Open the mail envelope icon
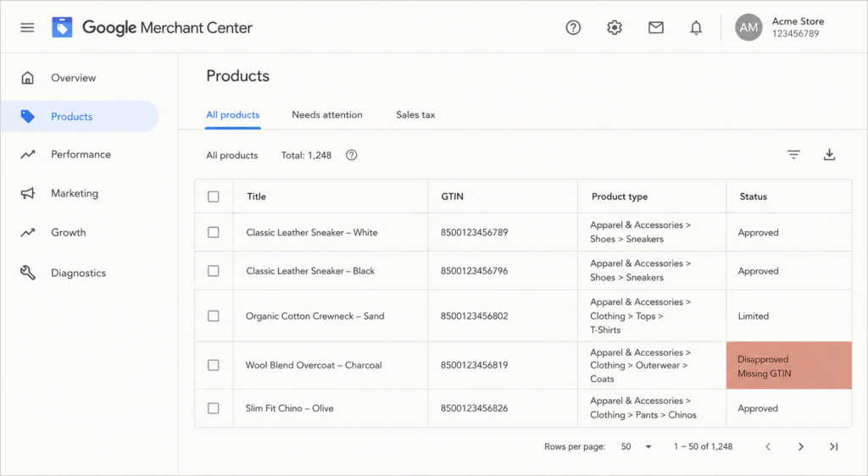868x476 pixels. point(656,27)
